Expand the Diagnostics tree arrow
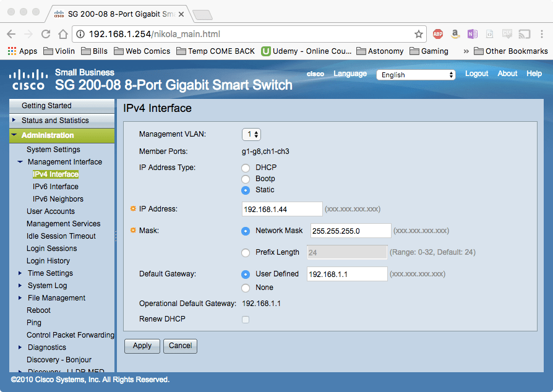 pos(20,347)
